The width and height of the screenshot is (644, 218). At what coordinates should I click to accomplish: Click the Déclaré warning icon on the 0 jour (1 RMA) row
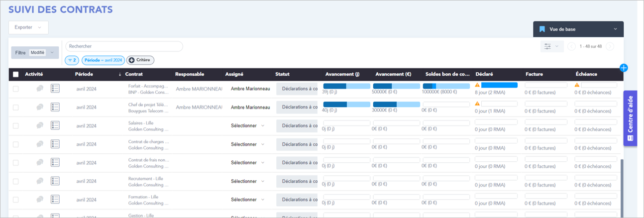(477, 104)
